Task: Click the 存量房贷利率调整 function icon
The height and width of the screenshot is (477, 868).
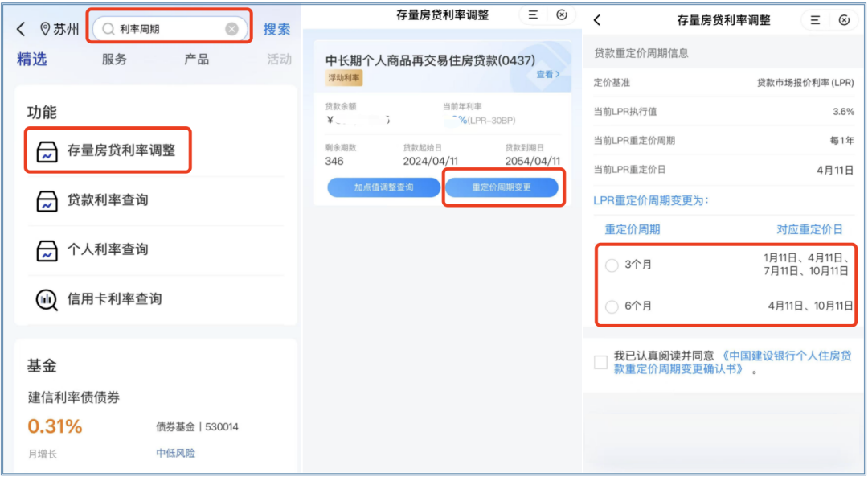Action: pos(47,150)
